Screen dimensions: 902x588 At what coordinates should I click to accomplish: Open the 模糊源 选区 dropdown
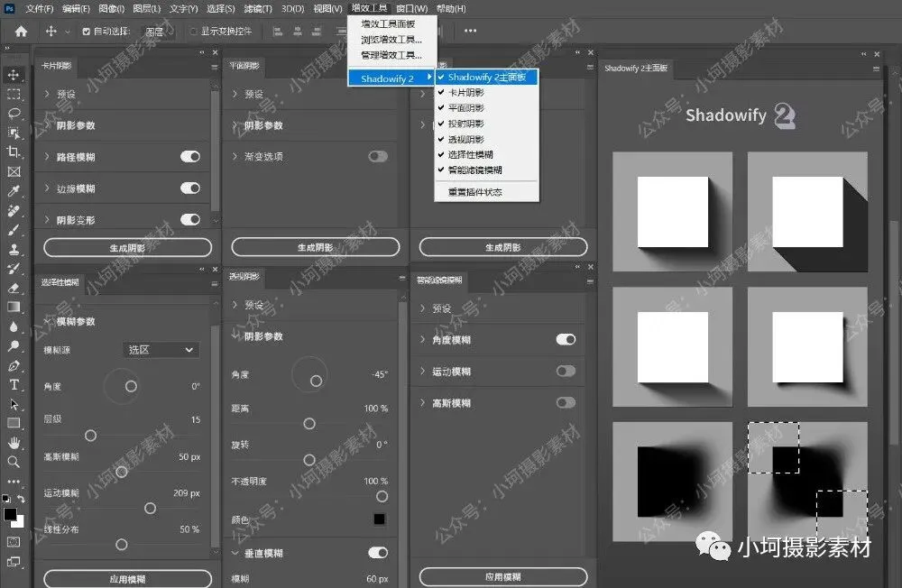(161, 350)
